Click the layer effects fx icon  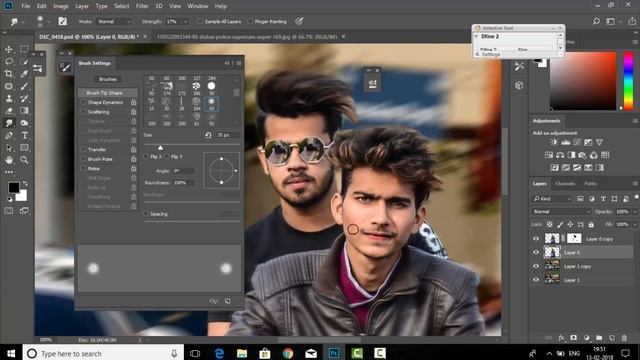pos(562,338)
